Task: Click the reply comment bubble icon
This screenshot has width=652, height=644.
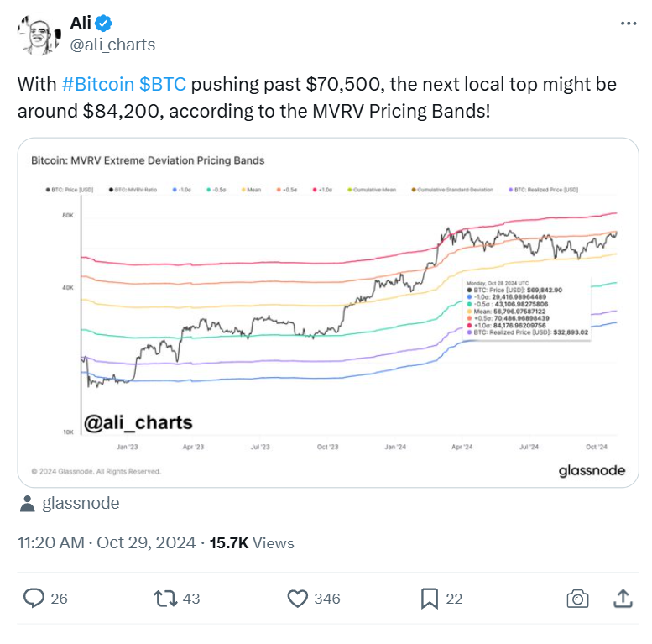Action: tap(34, 598)
